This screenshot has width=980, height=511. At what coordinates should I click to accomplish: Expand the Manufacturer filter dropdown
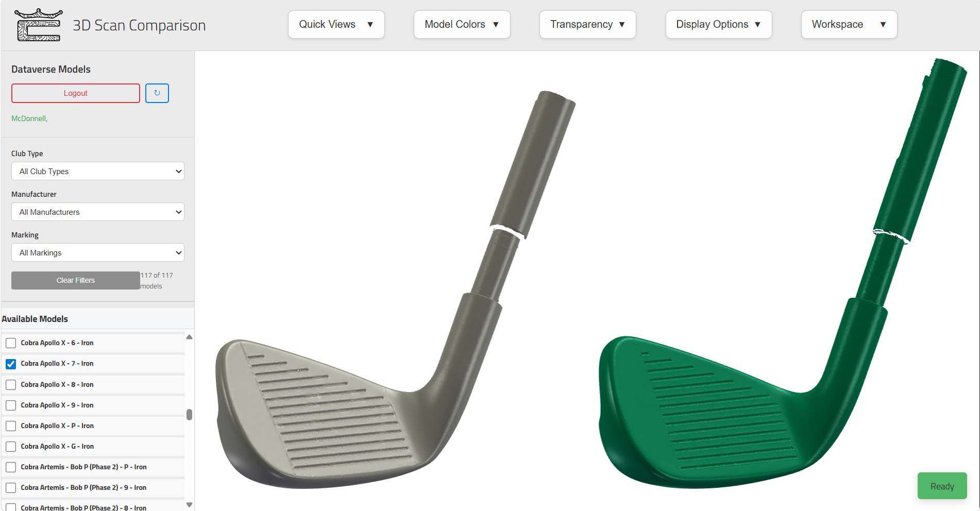tap(98, 212)
